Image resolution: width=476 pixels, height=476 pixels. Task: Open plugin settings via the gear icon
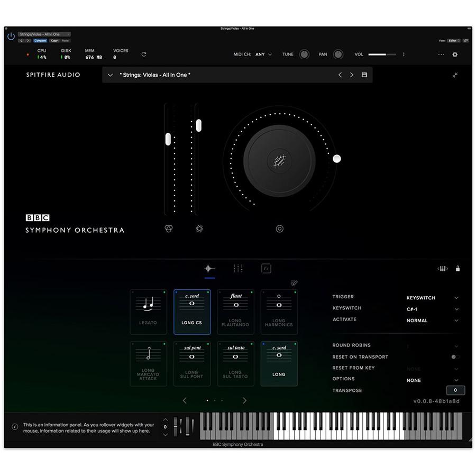pos(455,54)
